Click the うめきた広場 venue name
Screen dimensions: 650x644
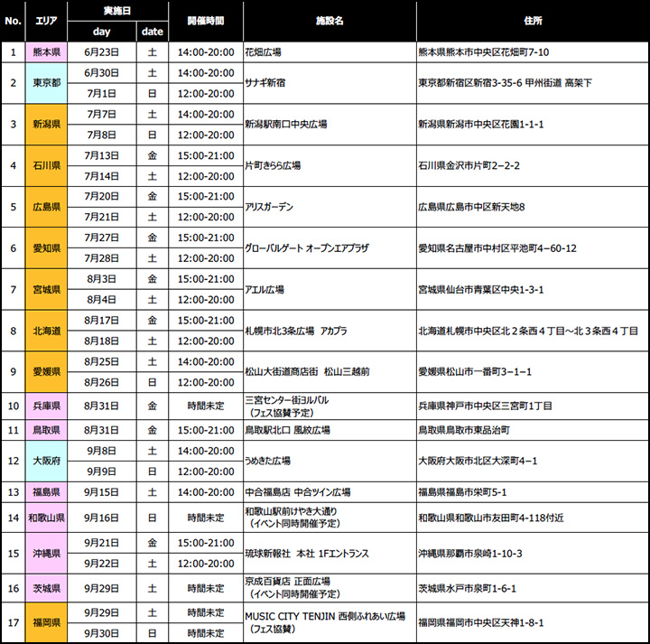268,461
